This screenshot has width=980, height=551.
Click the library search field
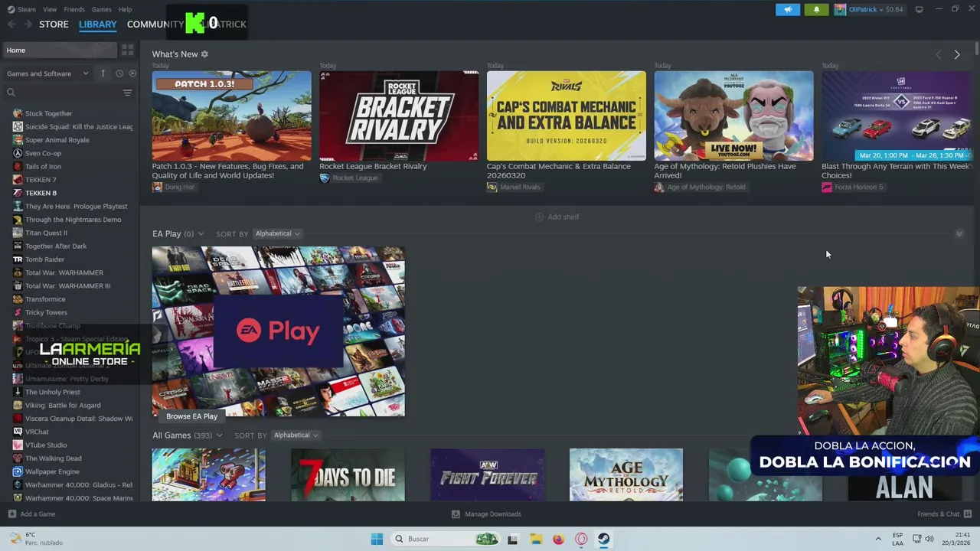[61, 93]
